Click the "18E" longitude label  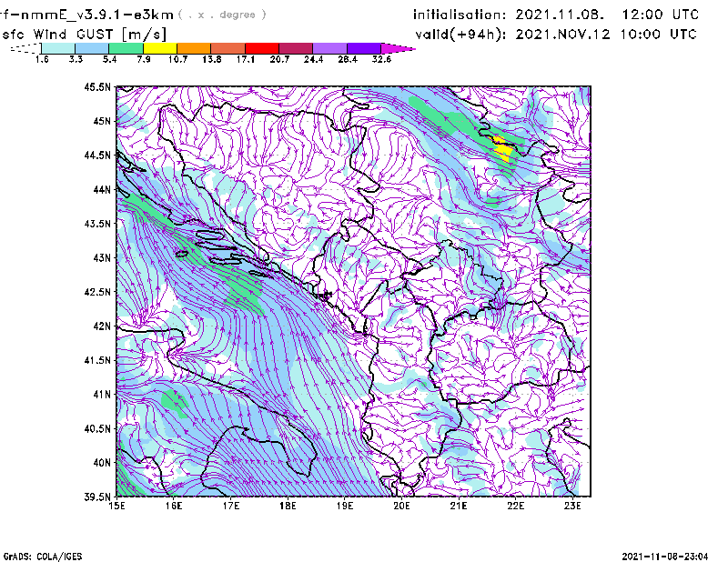coord(288,506)
